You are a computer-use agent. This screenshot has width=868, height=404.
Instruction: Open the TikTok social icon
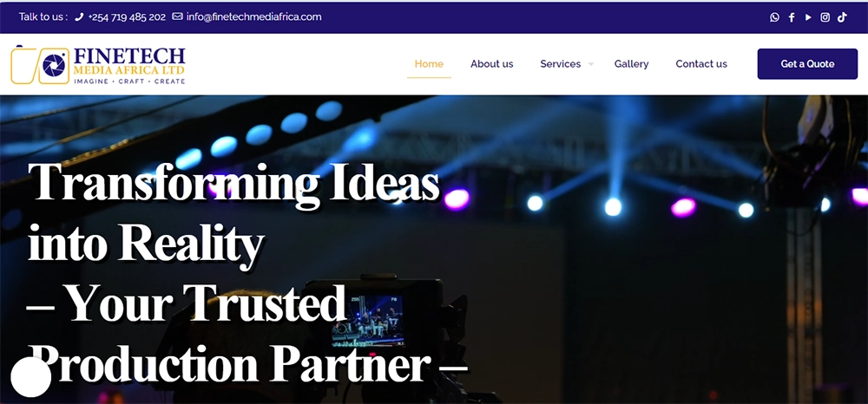pyautogui.click(x=842, y=17)
